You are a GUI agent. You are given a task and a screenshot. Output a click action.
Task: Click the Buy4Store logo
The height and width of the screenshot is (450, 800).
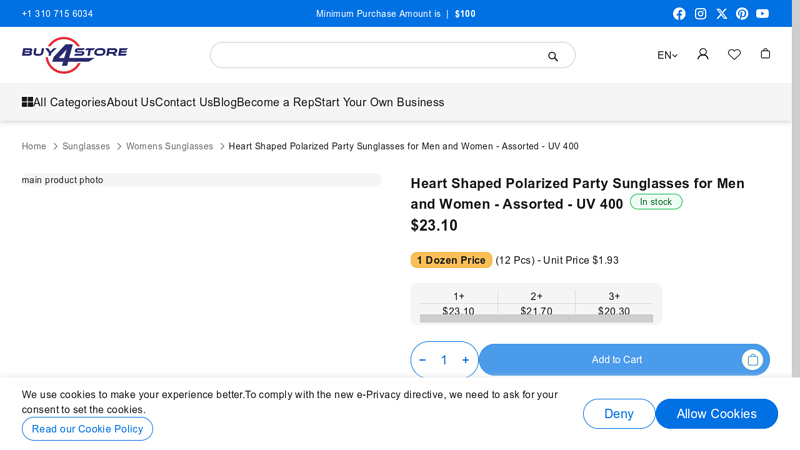(75, 55)
